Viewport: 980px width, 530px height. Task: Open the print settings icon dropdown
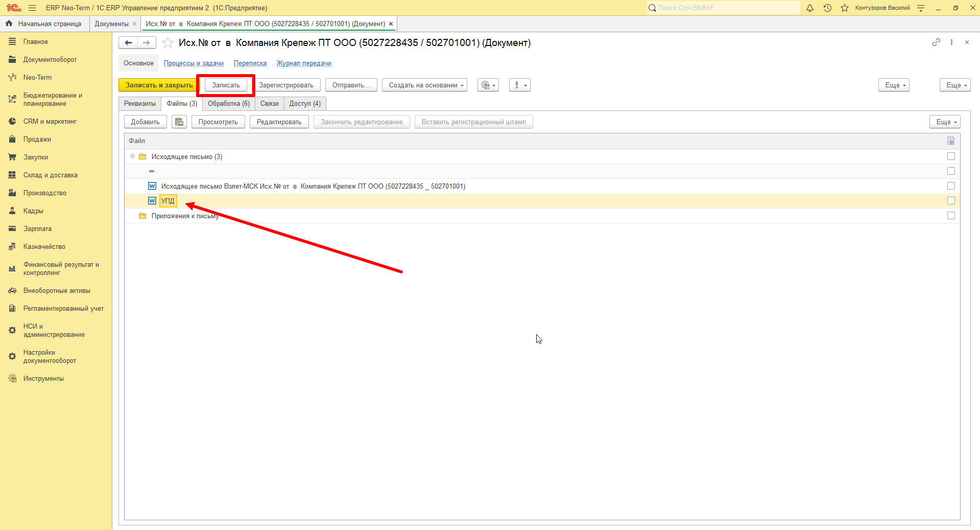(x=488, y=85)
